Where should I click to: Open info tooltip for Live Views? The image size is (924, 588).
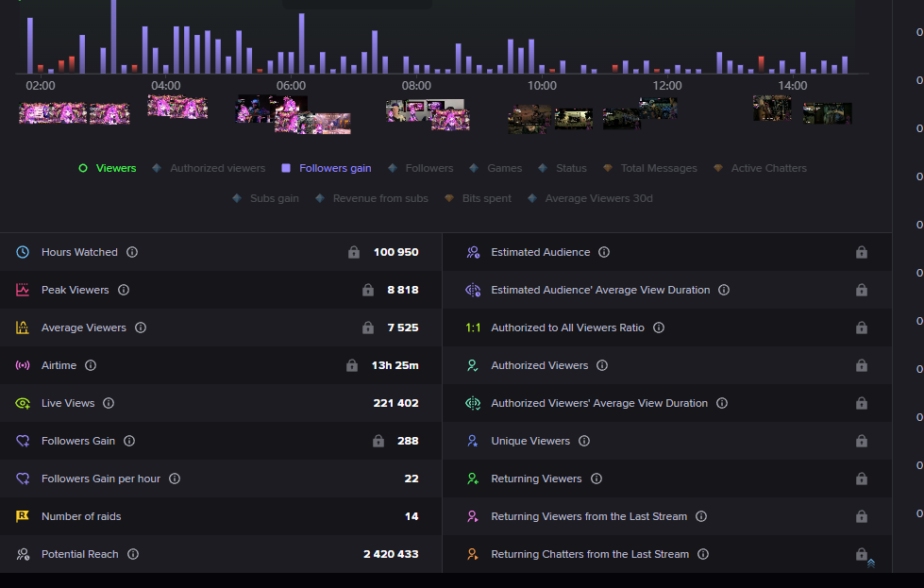click(x=109, y=403)
